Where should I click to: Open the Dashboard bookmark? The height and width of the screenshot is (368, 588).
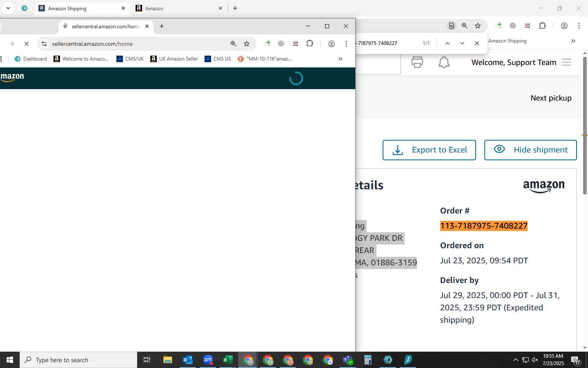(x=31, y=59)
